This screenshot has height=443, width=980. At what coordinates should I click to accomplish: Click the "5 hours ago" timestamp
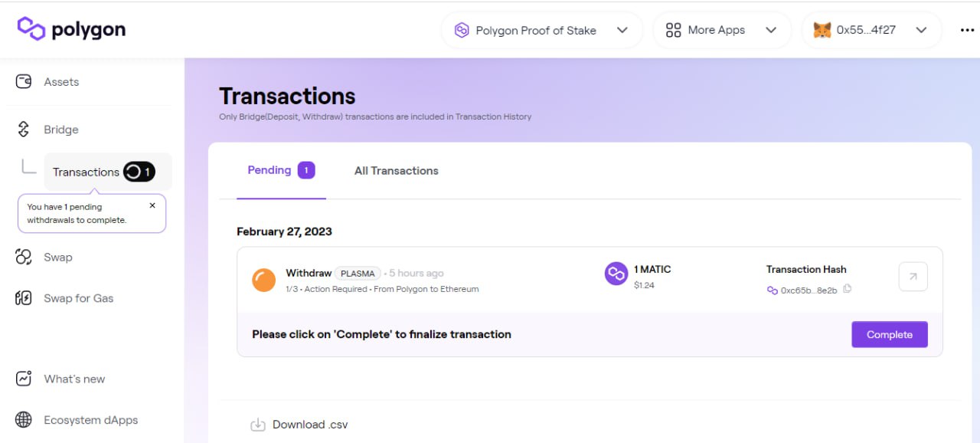[x=416, y=274]
